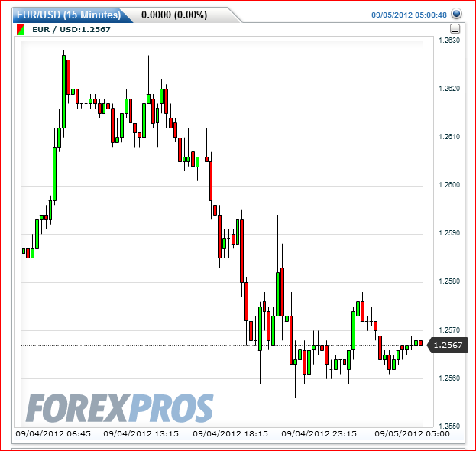Click the 1.2570 price axis label

(449, 329)
